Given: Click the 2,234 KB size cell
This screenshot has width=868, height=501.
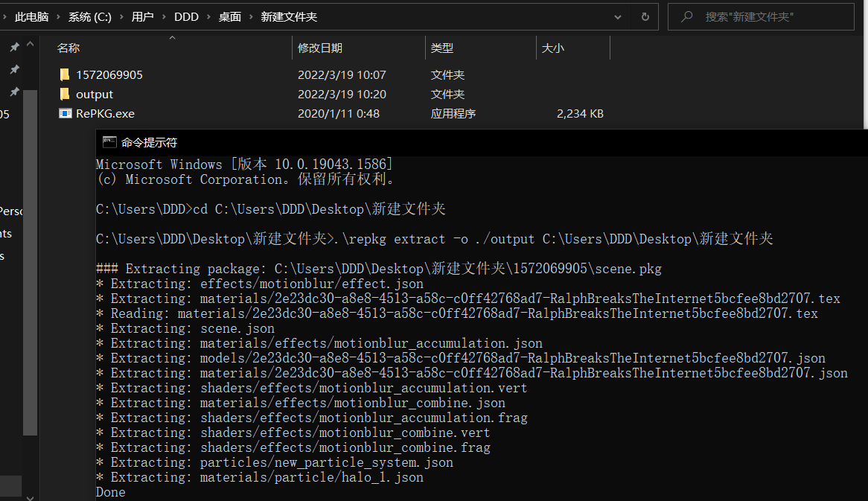Looking at the screenshot, I should (x=580, y=113).
